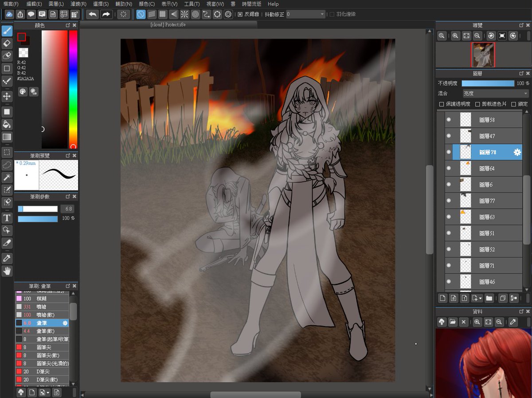Image resolution: width=532 pixels, height=398 pixels.
Task: Enable the crosshatch grid snap guide
Action: 163,14
